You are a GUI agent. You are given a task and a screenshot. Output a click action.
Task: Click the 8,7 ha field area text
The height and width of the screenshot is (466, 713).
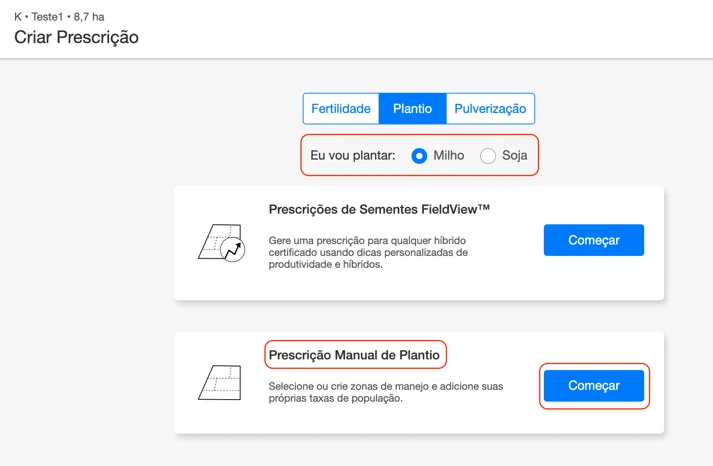(x=89, y=17)
